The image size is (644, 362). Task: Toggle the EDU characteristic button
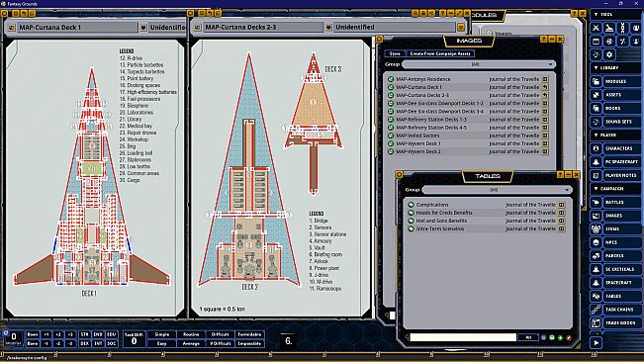(x=112, y=334)
